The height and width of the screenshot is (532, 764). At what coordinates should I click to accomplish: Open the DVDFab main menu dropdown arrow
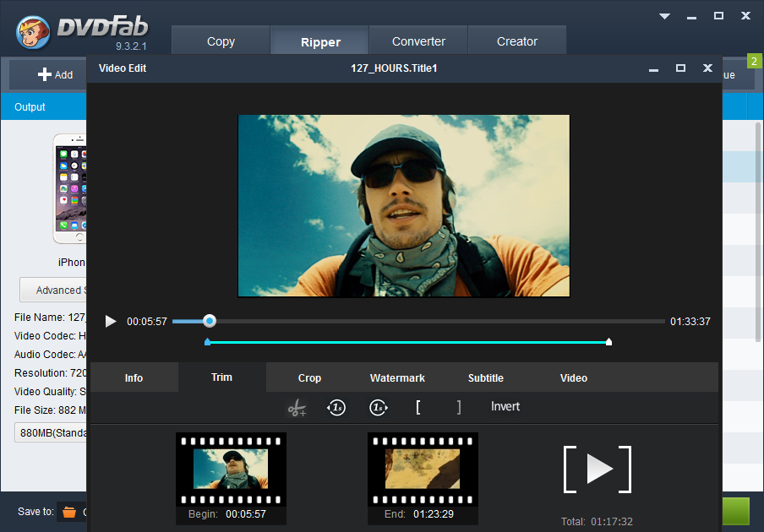[x=664, y=16]
